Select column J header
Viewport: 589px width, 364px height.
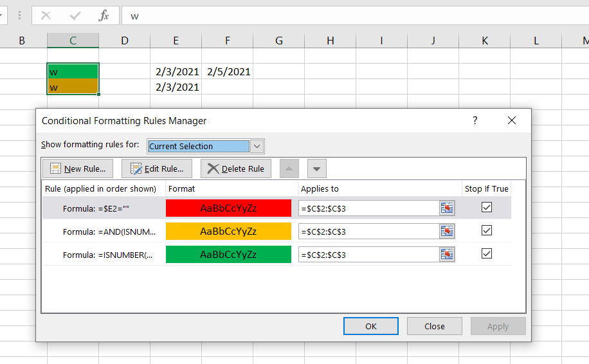coord(433,40)
